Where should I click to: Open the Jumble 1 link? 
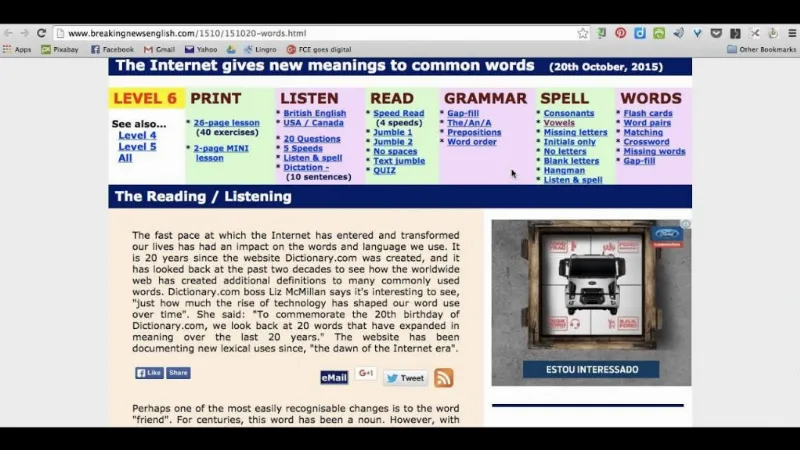click(393, 132)
